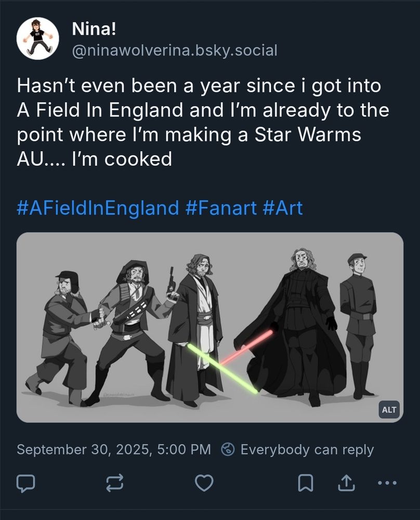Click the Everybody can reply label
Image resolution: width=420 pixels, height=520 pixels.
pos(307,449)
